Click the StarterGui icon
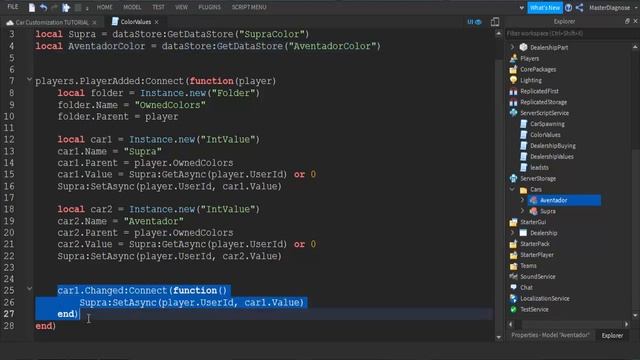The height and width of the screenshot is (360, 640). (513, 222)
